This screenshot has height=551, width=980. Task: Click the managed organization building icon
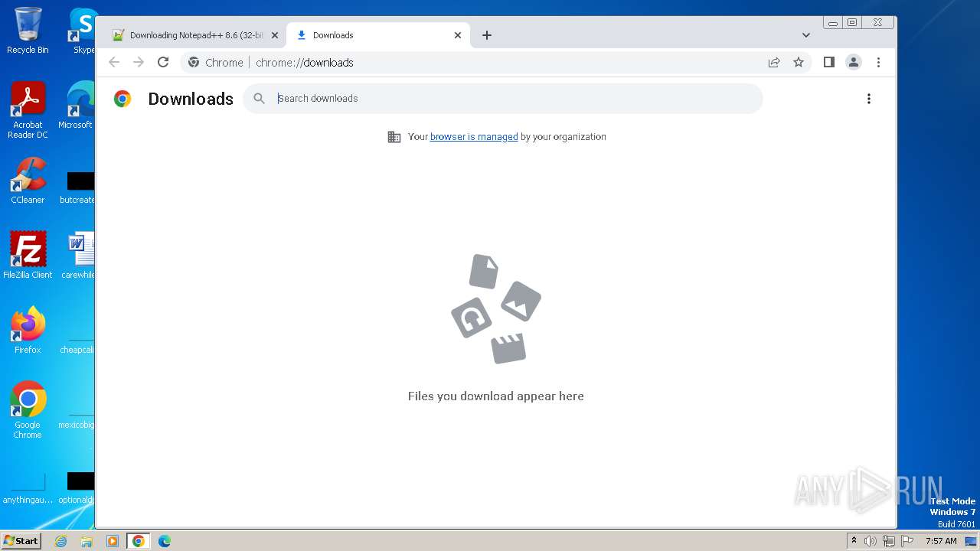pos(394,137)
